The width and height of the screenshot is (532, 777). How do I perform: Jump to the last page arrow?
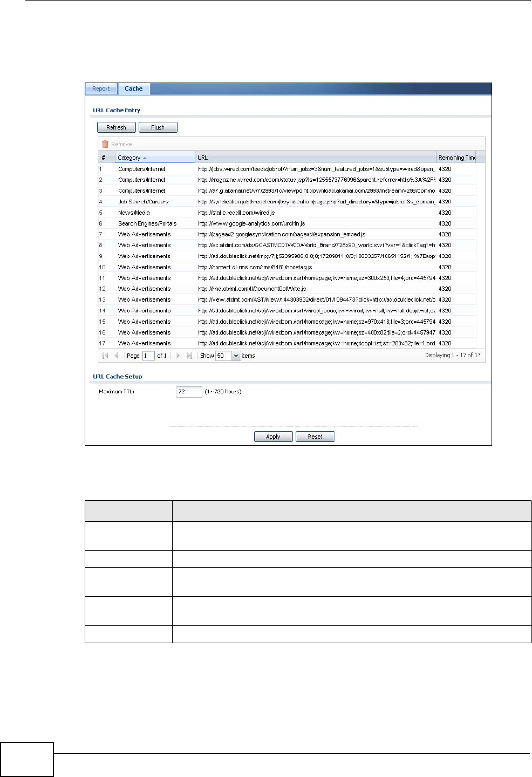189,356
